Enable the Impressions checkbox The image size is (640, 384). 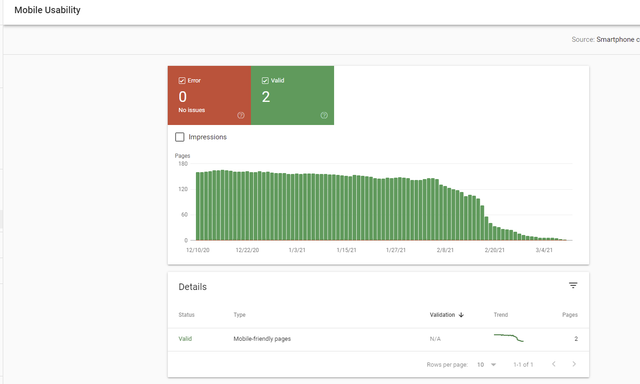pyautogui.click(x=180, y=137)
